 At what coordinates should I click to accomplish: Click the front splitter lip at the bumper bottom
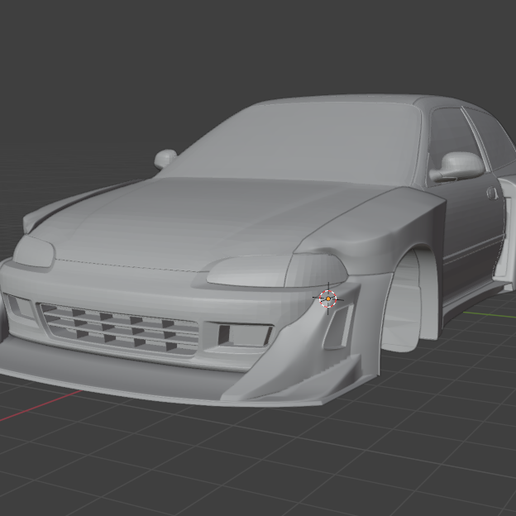click(x=160, y=383)
